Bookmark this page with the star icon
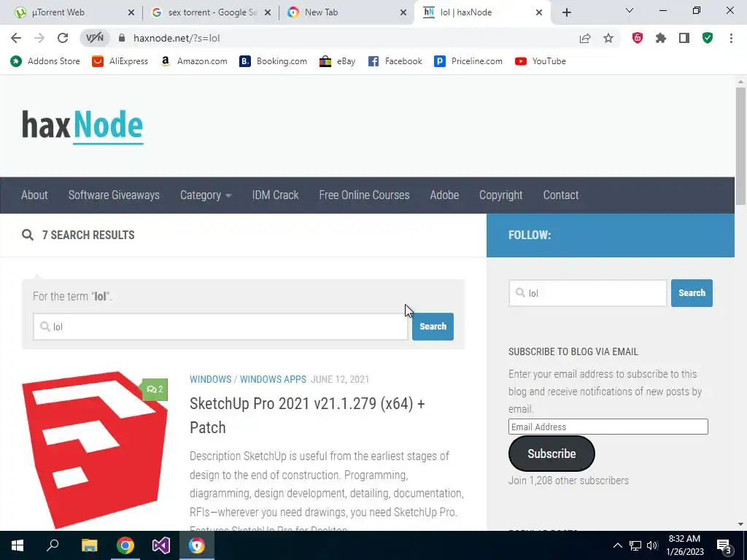This screenshot has height=560, width=747. (608, 38)
